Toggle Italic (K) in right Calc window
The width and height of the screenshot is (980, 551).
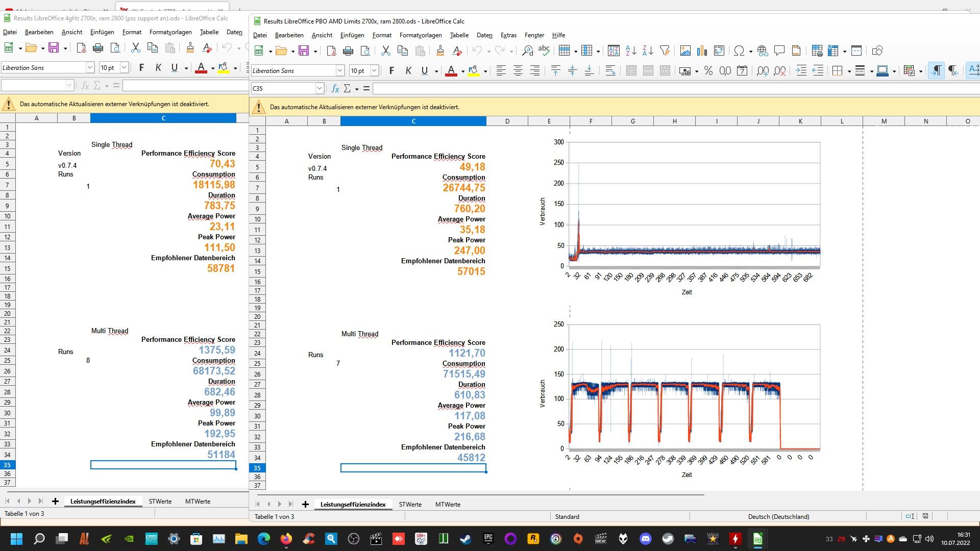click(408, 71)
